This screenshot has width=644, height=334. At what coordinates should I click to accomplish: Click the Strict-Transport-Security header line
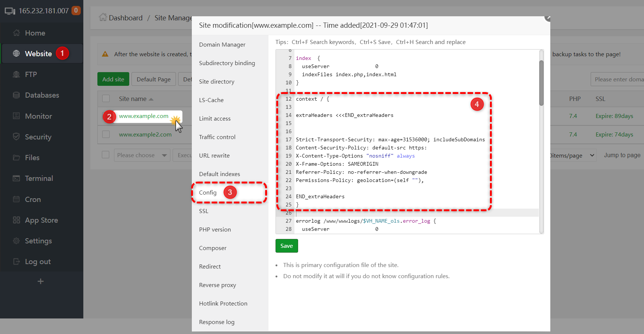coord(390,139)
